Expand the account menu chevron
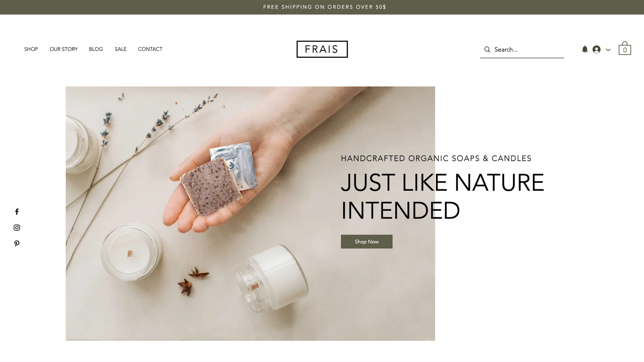 608,50
